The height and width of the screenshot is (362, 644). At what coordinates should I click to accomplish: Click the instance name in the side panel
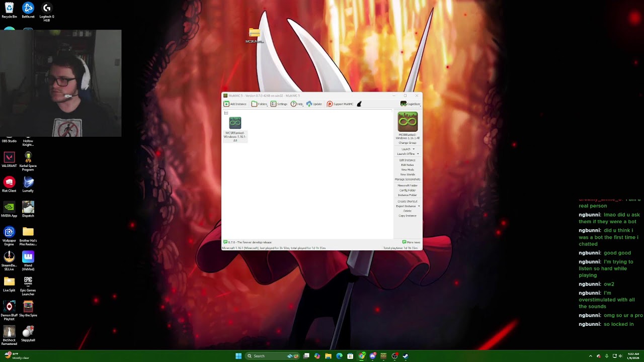[x=408, y=136]
